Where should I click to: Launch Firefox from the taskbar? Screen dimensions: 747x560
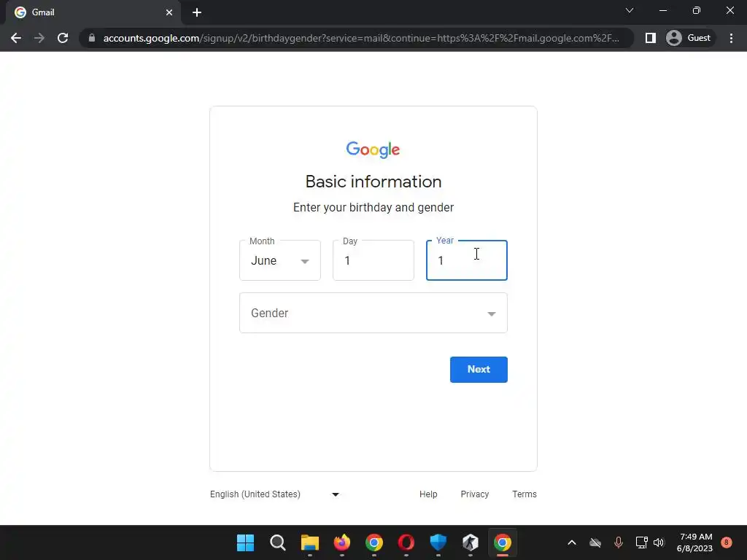click(x=341, y=542)
